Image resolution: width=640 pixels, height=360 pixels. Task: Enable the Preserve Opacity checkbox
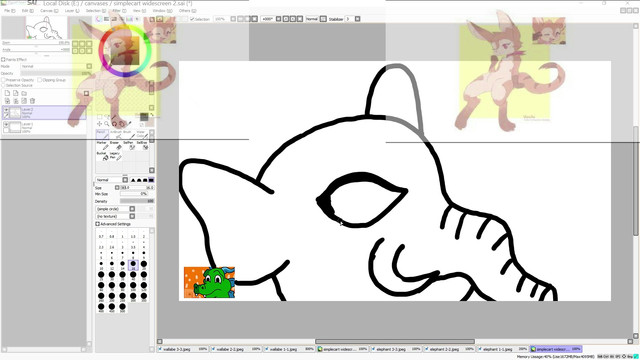[x=4, y=80]
